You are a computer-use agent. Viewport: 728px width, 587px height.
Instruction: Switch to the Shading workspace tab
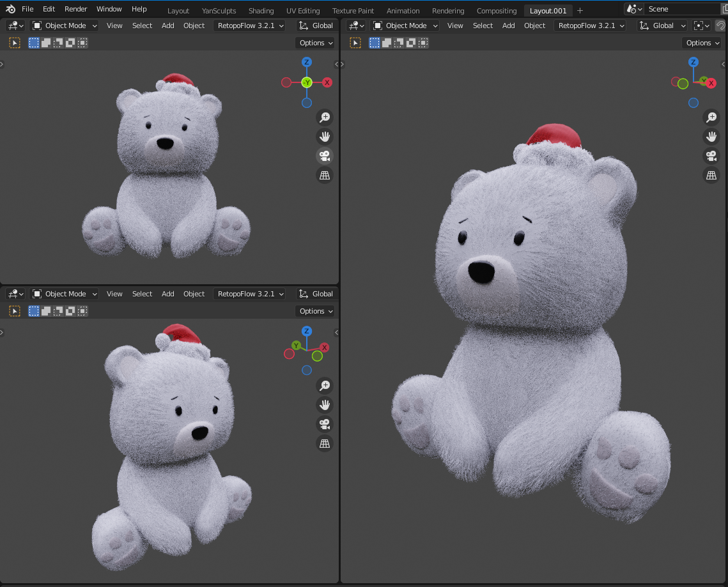tap(261, 11)
